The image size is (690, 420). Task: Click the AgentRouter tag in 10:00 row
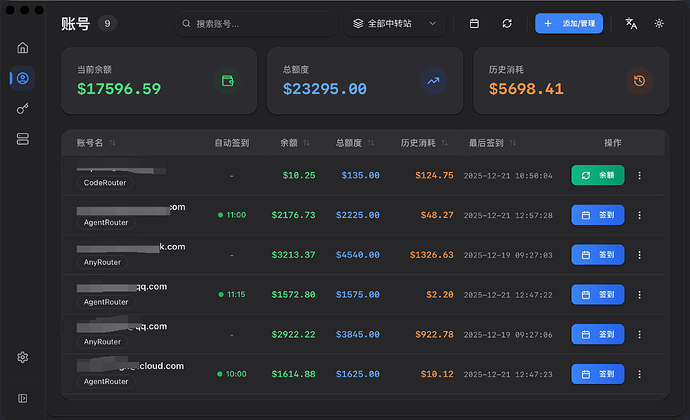tap(106, 382)
